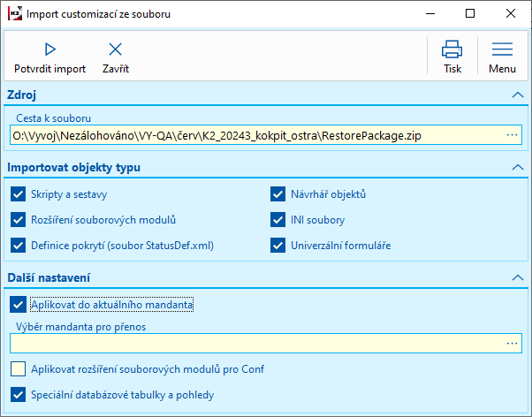Toggle INI soubory checkbox
Viewport: 532px width, 417px height.
pyautogui.click(x=277, y=219)
